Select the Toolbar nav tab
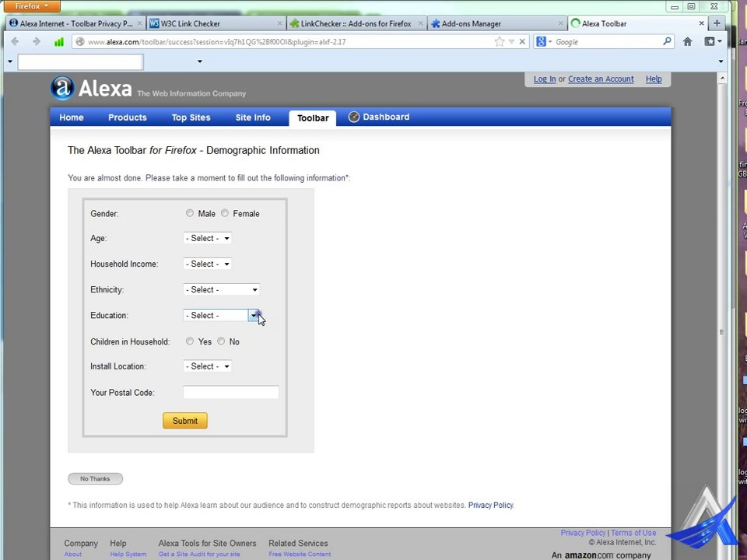This screenshot has width=747, height=560. pyautogui.click(x=313, y=118)
